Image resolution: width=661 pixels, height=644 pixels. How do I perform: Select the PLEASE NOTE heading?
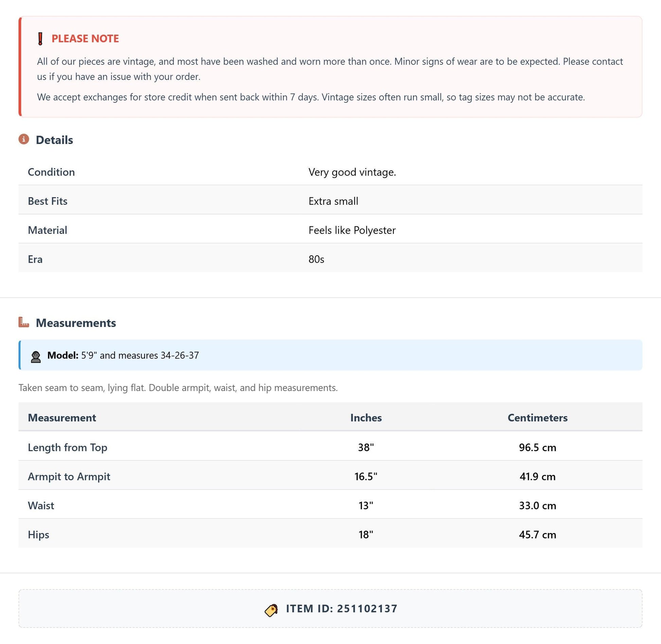coord(85,39)
